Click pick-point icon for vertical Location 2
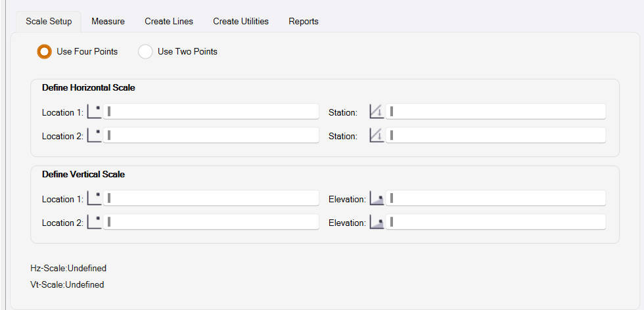Image resolution: width=644 pixels, height=310 pixels. [x=95, y=222]
